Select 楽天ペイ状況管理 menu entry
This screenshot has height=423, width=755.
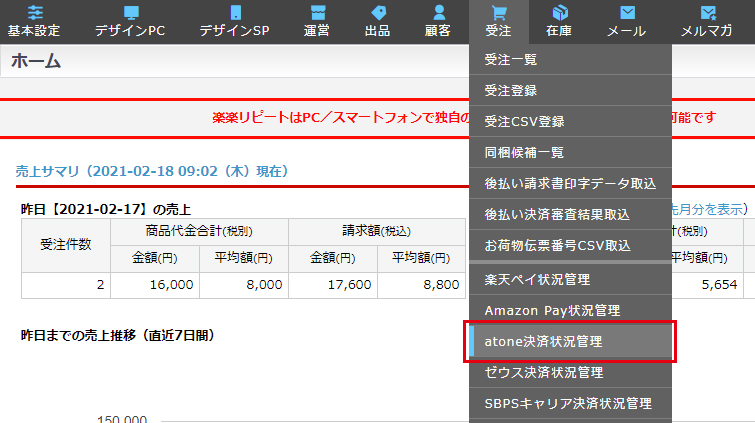(x=570, y=279)
